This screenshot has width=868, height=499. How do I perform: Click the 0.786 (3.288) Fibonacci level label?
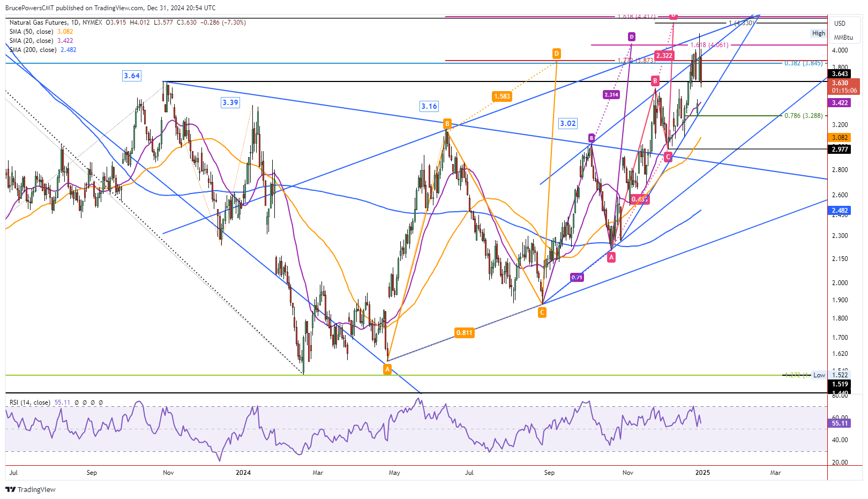[x=804, y=116]
